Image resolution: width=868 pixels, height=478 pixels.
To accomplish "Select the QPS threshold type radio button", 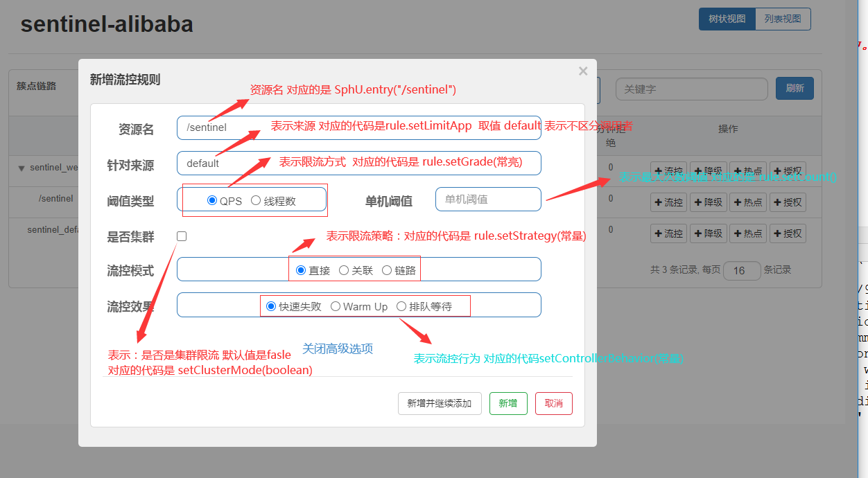I will click(212, 200).
